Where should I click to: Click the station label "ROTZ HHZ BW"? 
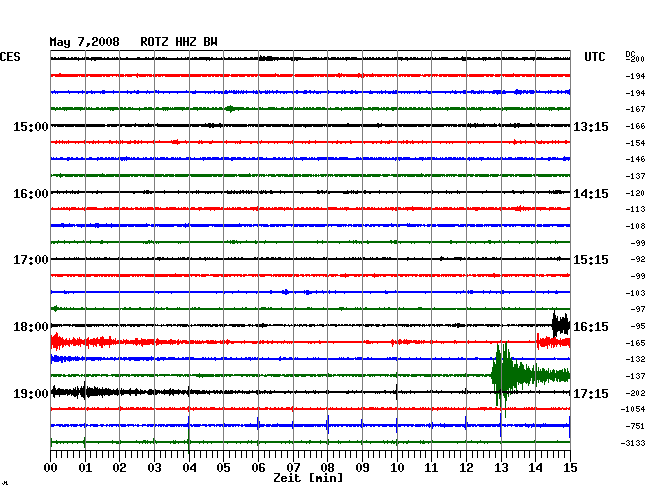point(179,42)
